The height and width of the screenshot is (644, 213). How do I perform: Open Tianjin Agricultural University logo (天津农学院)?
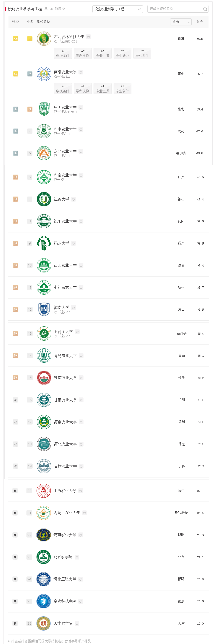tap(44, 623)
